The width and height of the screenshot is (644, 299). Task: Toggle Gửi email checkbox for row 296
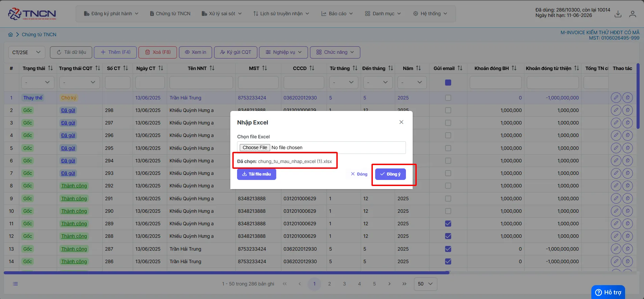(x=448, y=135)
